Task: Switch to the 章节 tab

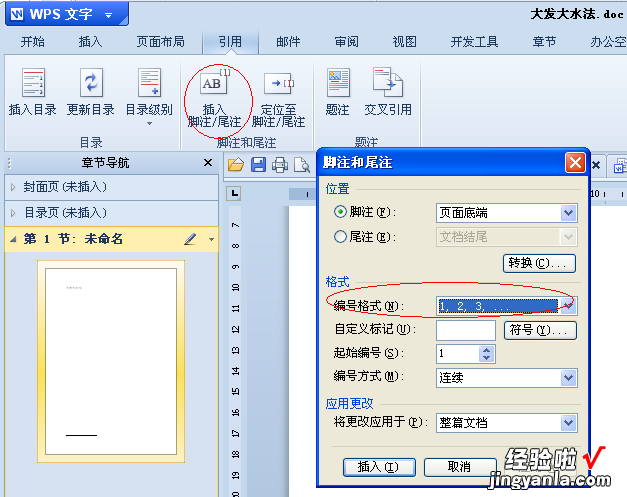Action: pos(544,42)
